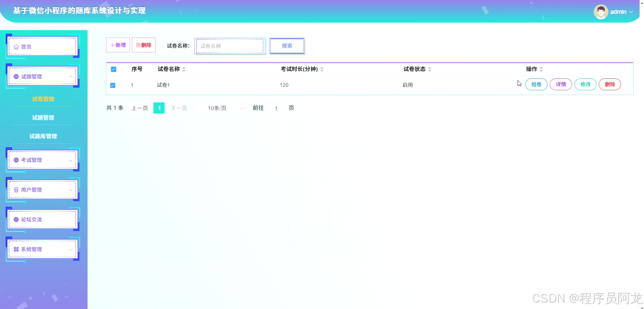Expand the 考试管理 menu chevron
The width and height of the screenshot is (644, 309).
pyautogui.click(x=70, y=160)
